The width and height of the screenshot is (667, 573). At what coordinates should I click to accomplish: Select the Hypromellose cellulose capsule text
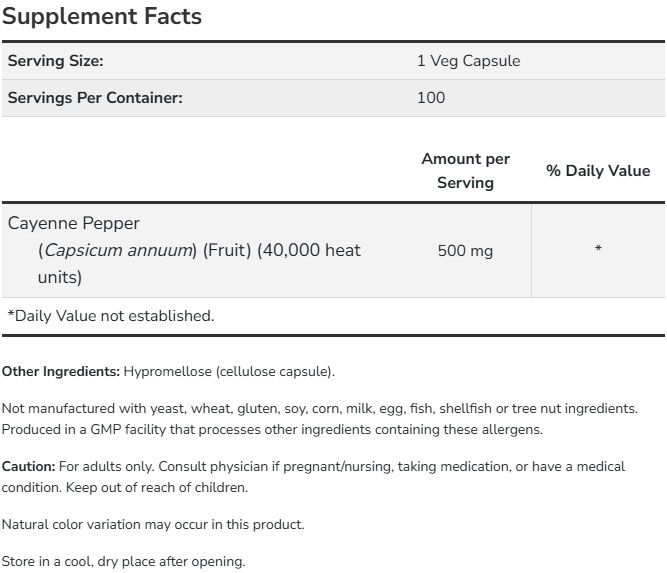tap(229, 372)
